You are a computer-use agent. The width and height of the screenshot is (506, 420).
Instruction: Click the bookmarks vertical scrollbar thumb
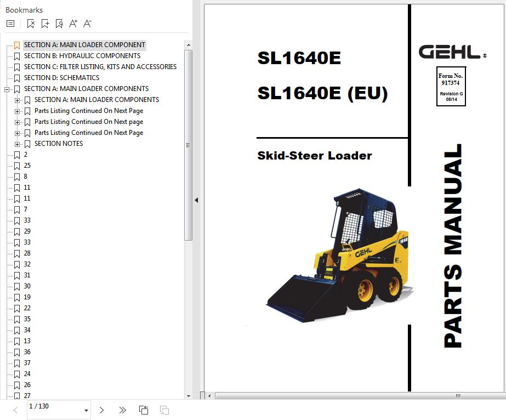click(189, 145)
